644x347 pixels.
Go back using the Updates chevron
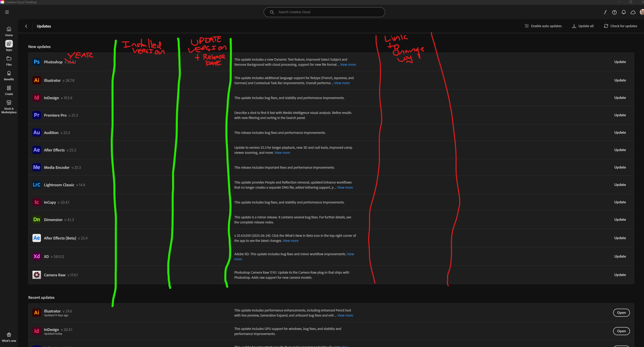(x=26, y=26)
